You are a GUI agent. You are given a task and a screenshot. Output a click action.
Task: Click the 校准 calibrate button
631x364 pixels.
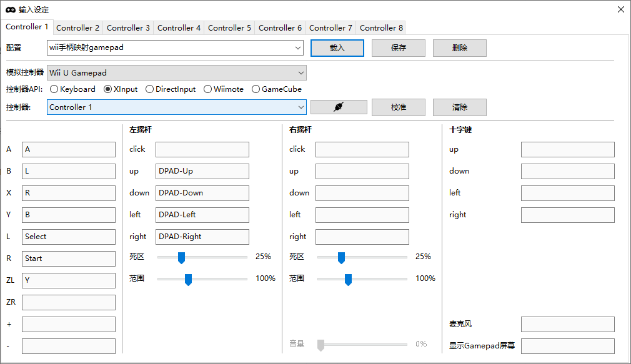pyautogui.click(x=399, y=107)
